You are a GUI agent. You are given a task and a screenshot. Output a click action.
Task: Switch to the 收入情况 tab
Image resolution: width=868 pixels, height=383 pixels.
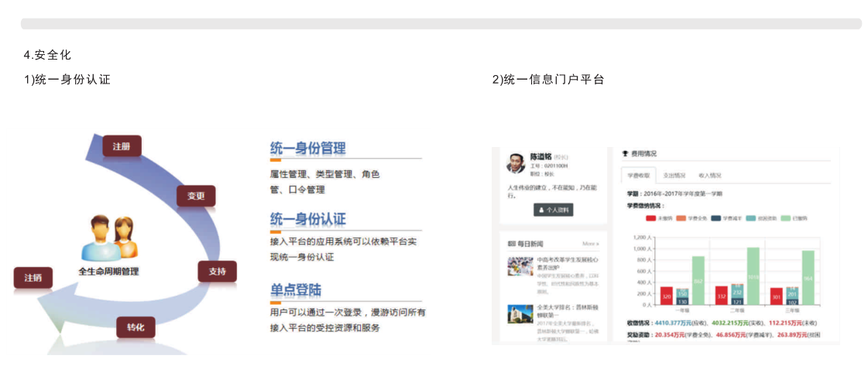coord(709,176)
